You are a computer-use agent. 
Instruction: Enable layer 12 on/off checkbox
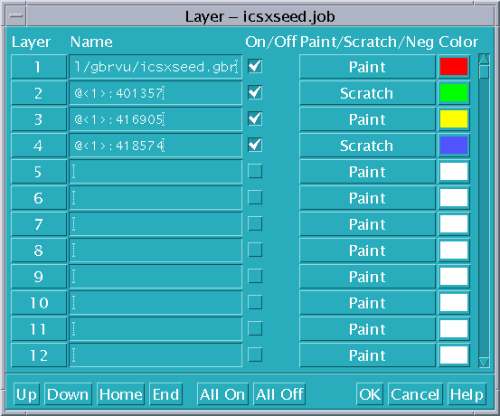(255, 355)
